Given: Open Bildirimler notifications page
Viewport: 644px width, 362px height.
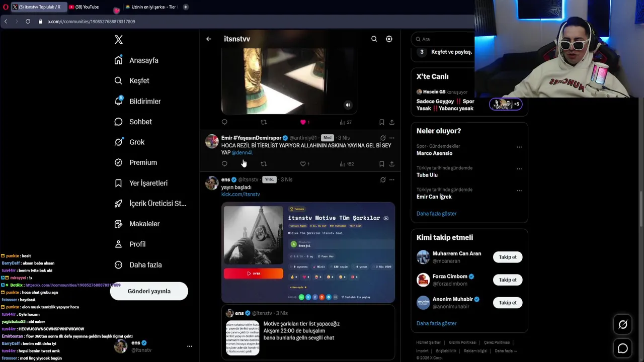Looking at the screenshot, I should click(x=137, y=101).
